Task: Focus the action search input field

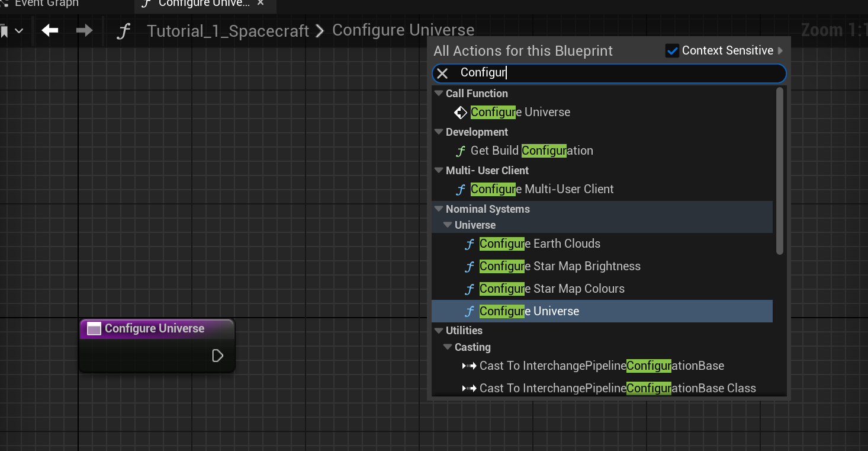Action: pos(609,73)
